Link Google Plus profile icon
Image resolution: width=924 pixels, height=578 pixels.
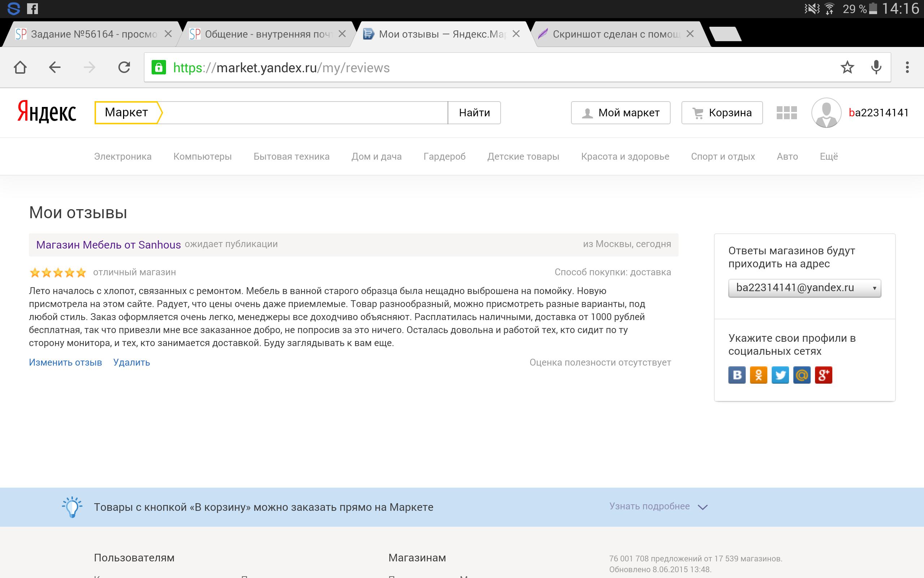[x=824, y=375]
